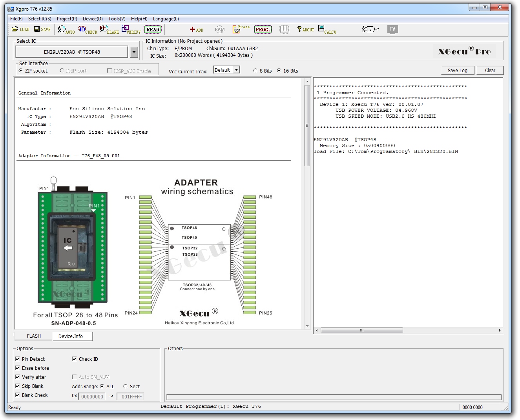
Task: Open the Select IC dropdown arrow
Action: [134, 52]
